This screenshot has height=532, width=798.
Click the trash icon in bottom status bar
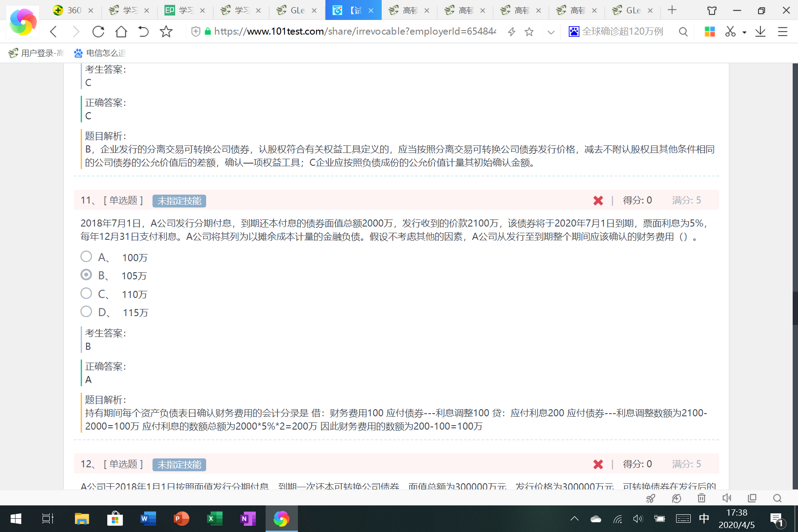pyautogui.click(x=701, y=498)
